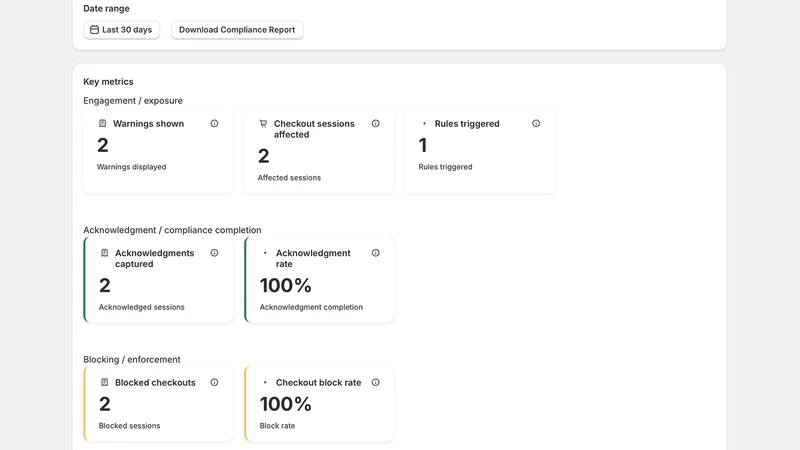
Task: Click the calendar icon in the date range button
Action: [94, 30]
